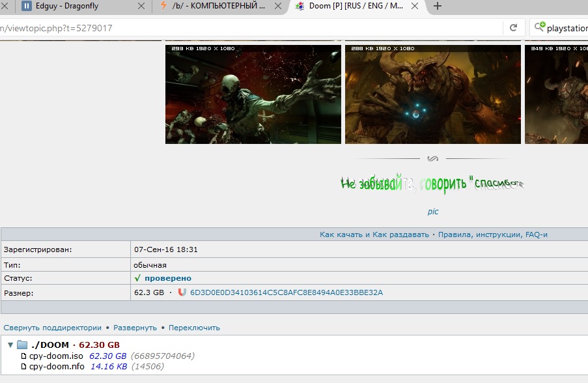Click the green checkmark status icon
Screen dimensions: 588x383
(x=137, y=278)
